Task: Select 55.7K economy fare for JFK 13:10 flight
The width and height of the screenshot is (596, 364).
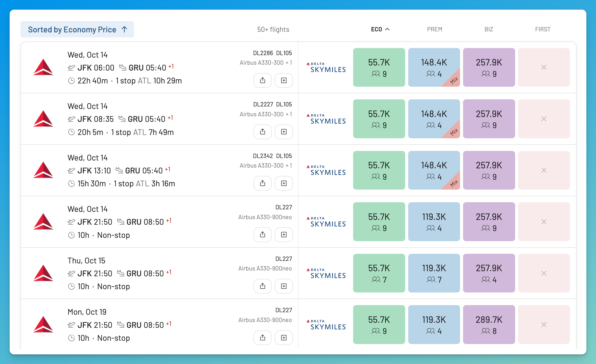Action: tap(379, 170)
